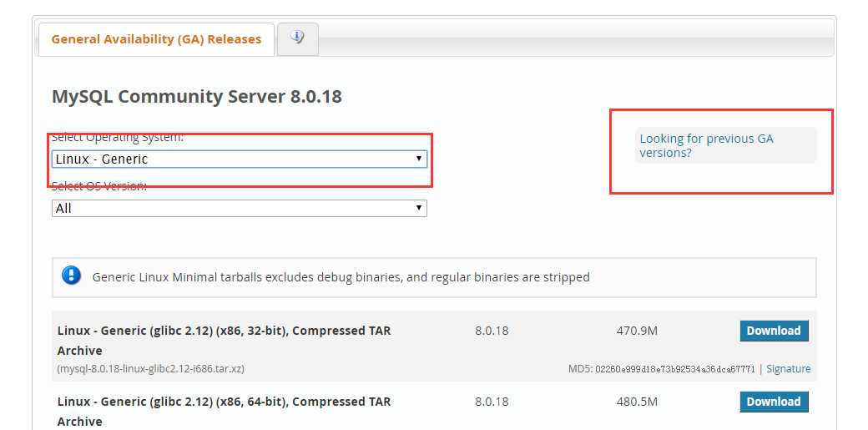
Task: Click version 8.0.18 in the 32-bit row
Action: pyautogui.click(x=492, y=331)
